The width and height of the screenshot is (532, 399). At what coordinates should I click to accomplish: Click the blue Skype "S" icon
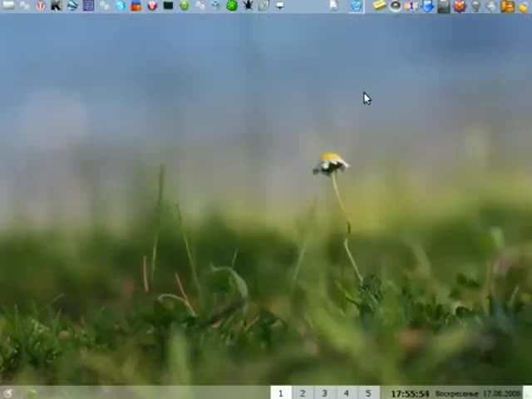pyautogui.click(x=121, y=6)
